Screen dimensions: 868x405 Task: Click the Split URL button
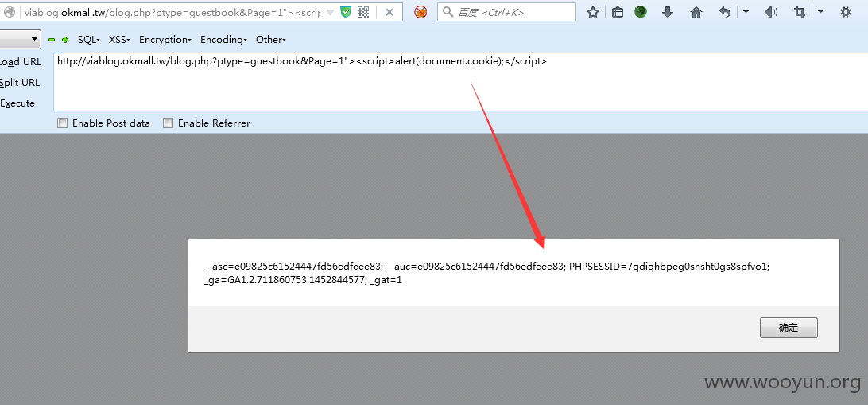(20, 83)
